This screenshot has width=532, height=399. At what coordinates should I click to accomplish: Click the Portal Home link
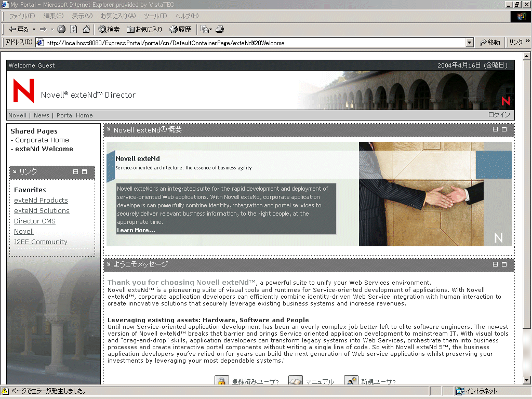(x=75, y=115)
